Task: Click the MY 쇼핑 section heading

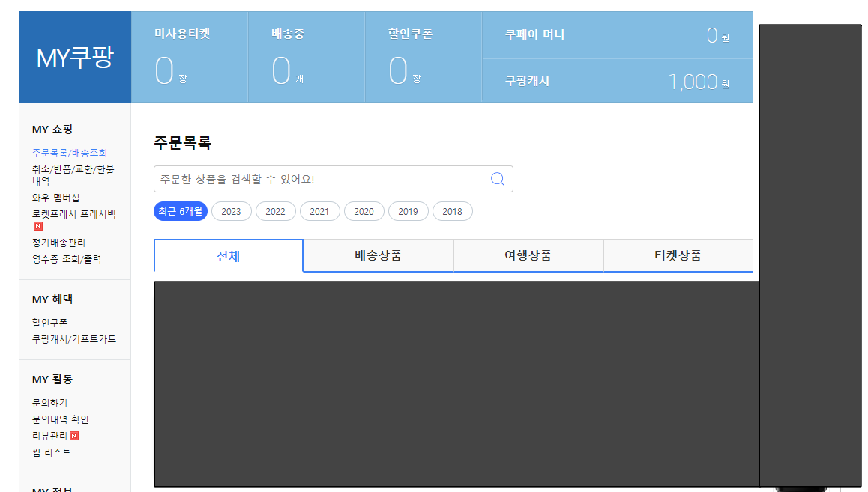Action: 52,130
